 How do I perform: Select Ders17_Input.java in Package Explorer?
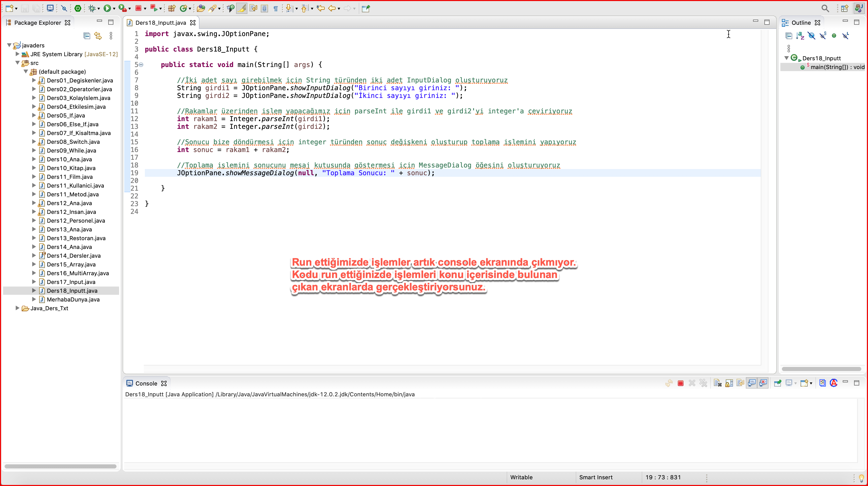[71, 282]
